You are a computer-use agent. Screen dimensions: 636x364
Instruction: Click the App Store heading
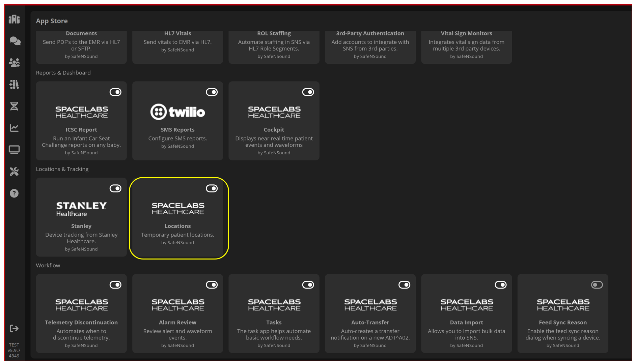52,21
